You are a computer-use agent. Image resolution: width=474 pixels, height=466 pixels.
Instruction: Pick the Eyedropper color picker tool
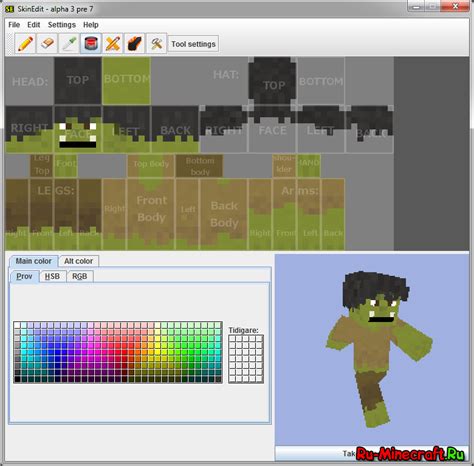coord(69,44)
